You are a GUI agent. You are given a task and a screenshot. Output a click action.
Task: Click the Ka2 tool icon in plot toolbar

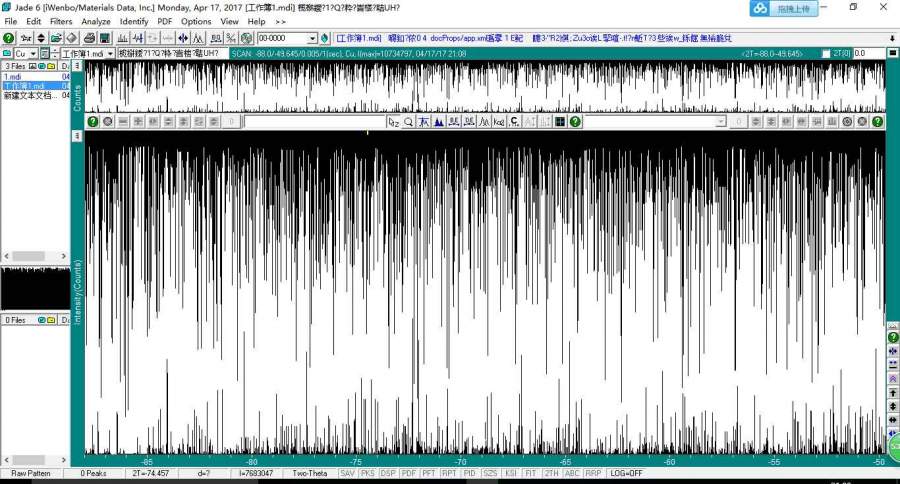pyautogui.click(x=499, y=122)
